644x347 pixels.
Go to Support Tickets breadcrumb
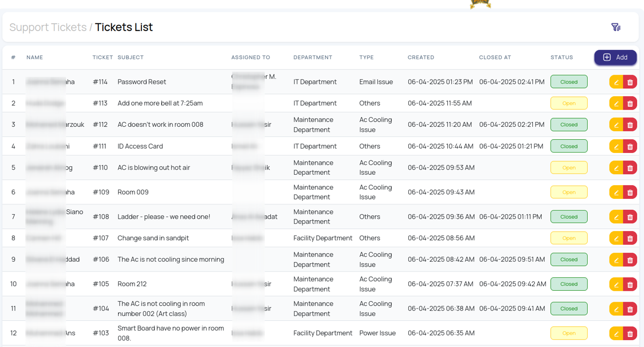(48, 27)
